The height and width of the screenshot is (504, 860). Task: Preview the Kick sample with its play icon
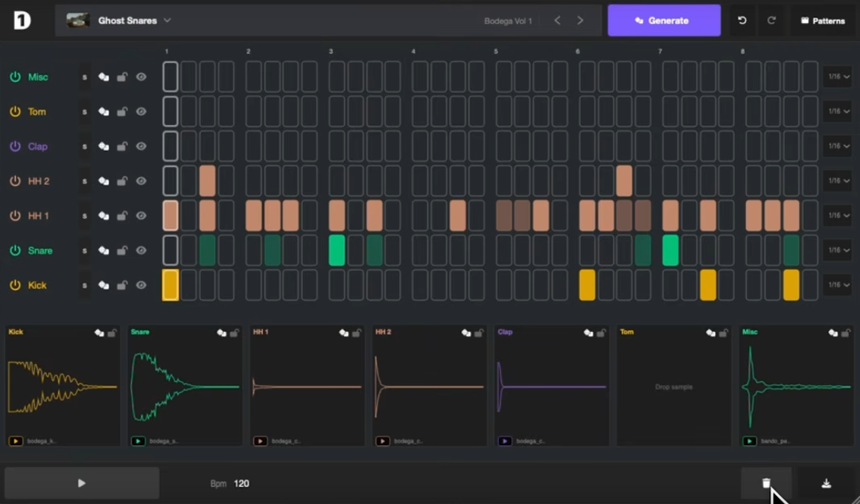[x=16, y=441]
